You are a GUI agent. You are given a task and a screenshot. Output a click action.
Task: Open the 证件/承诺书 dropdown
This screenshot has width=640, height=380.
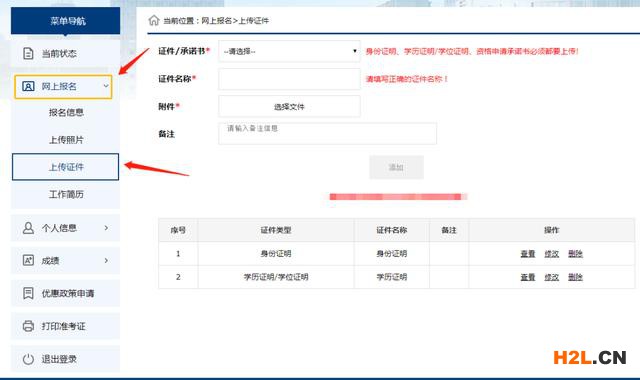(289, 51)
